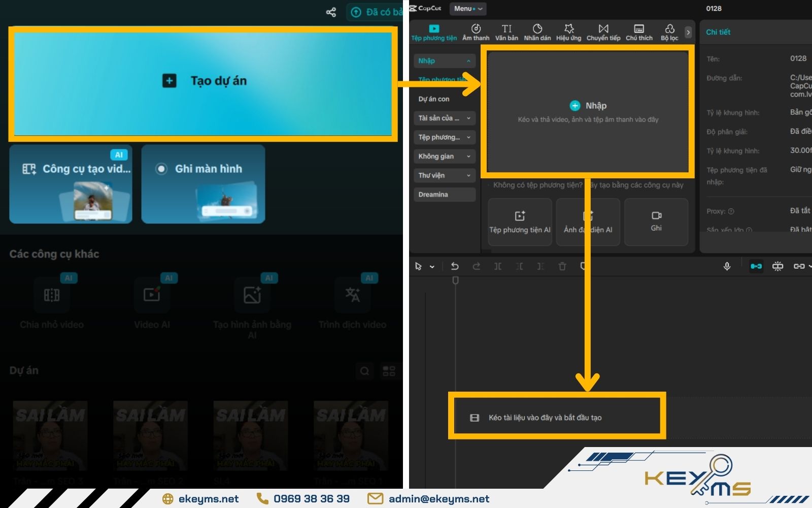Click the Bộ lọc filter icon
The width and height of the screenshot is (812, 508).
[x=669, y=32]
